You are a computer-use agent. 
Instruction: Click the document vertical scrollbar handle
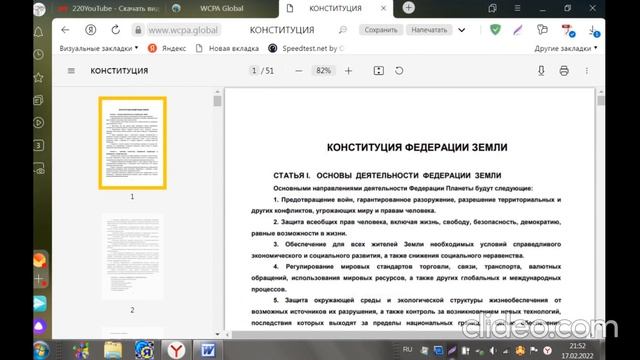coord(600,100)
